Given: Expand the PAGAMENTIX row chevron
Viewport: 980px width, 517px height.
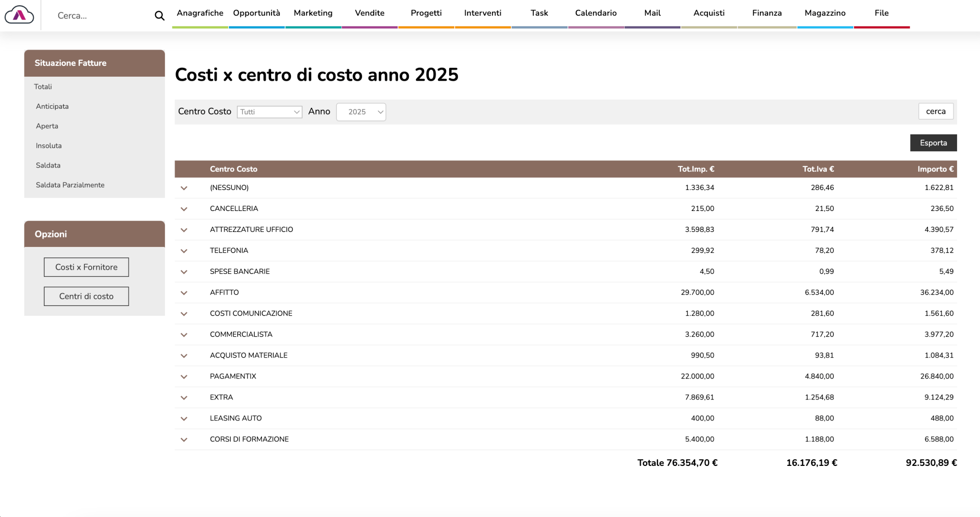Looking at the screenshot, I should [184, 377].
